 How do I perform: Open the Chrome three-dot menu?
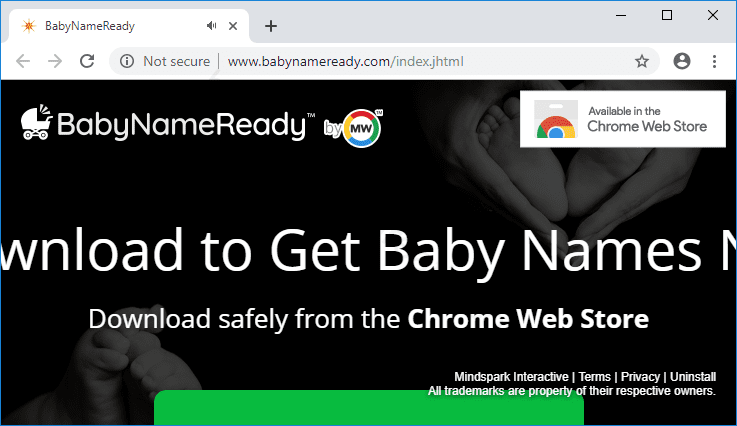pyautogui.click(x=714, y=61)
